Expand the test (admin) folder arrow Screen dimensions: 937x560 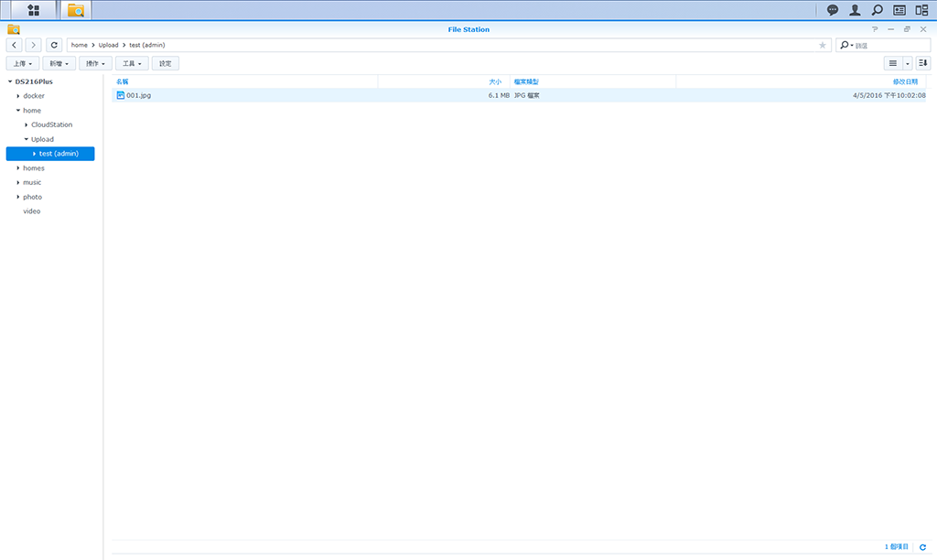pyautogui.click(x=34, y=154)
